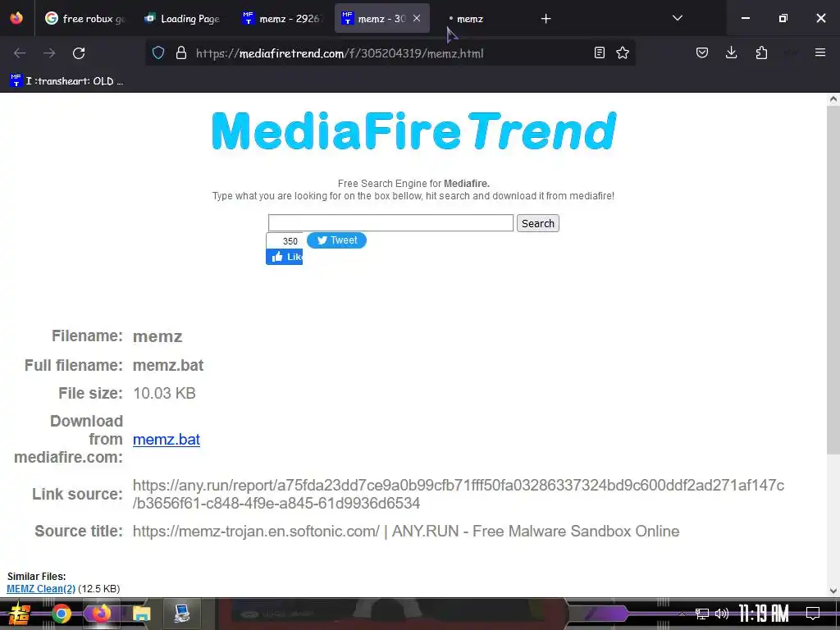The height and width of the screenshot is (630, 840).
Task: Launch Google Chrome from taskbar
Action: [x=61, y=614]
